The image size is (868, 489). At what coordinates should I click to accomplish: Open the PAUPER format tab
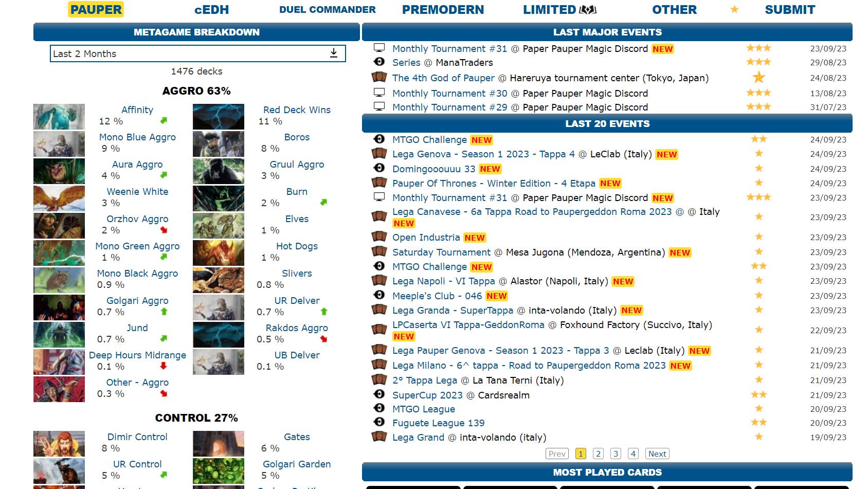(96, 10)
